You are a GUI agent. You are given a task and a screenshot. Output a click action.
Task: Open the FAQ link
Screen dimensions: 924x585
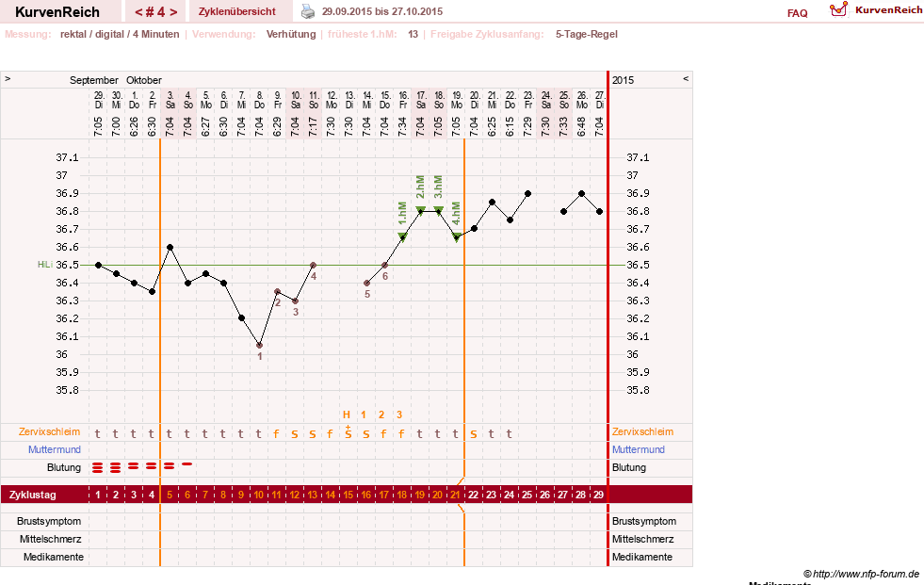(x=797, y=13)
